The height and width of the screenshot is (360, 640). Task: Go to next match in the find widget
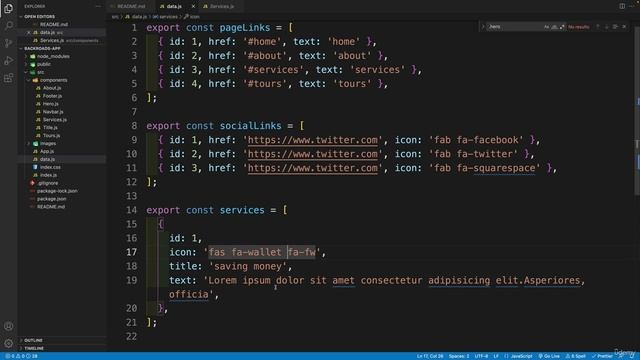coord(607,27)
